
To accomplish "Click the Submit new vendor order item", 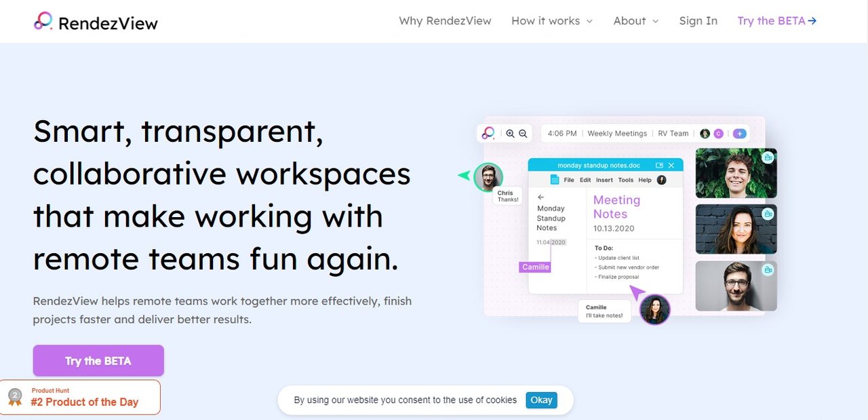I will tap(627, 267).
